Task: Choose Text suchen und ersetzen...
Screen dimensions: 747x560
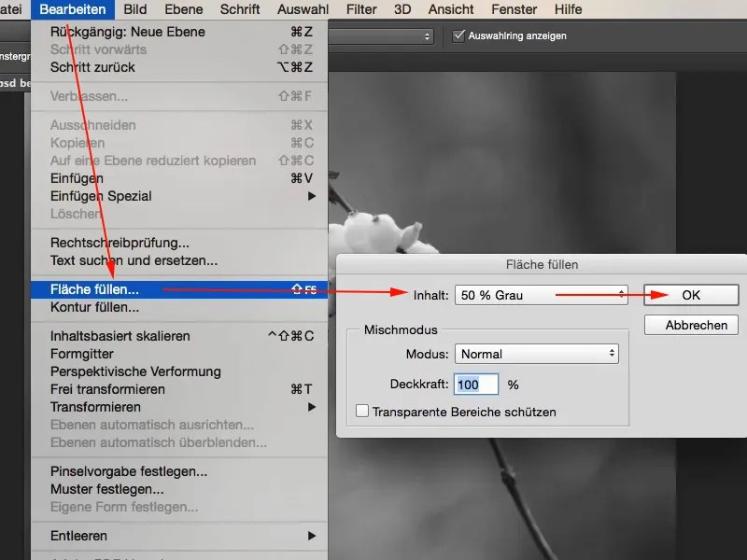Action: 179,260
